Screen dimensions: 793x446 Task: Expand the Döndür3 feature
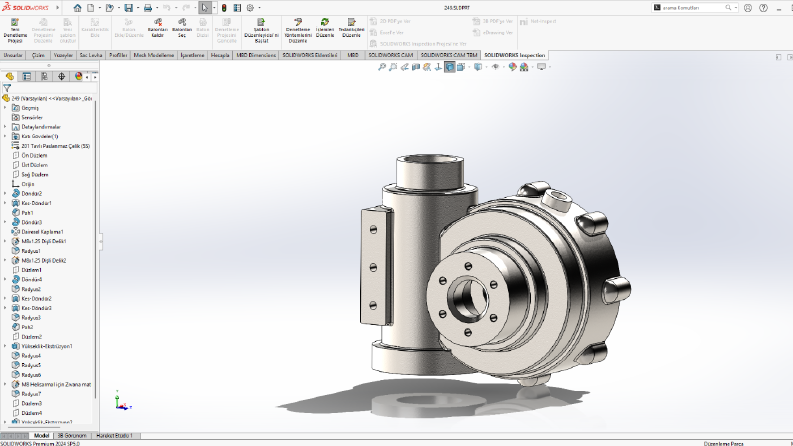tap(5, 222)
